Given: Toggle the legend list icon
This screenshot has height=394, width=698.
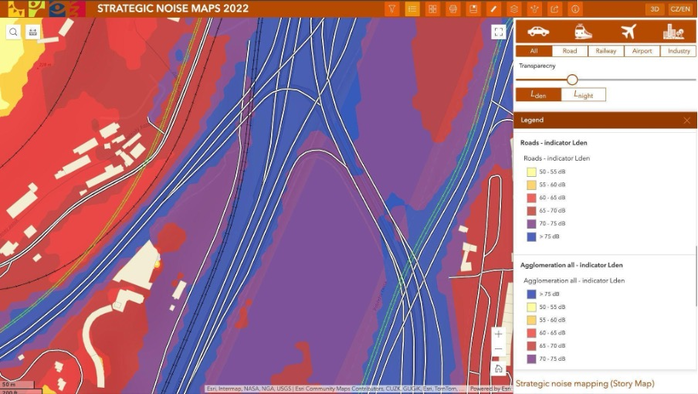Looking at the screenshot, I should click(412, 9).
